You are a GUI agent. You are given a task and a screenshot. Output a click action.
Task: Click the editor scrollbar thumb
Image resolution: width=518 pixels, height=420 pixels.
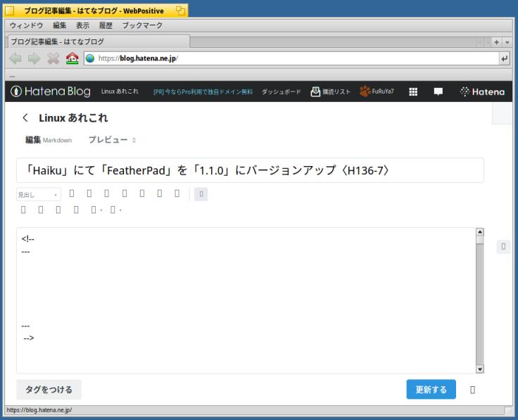point(480,240)
